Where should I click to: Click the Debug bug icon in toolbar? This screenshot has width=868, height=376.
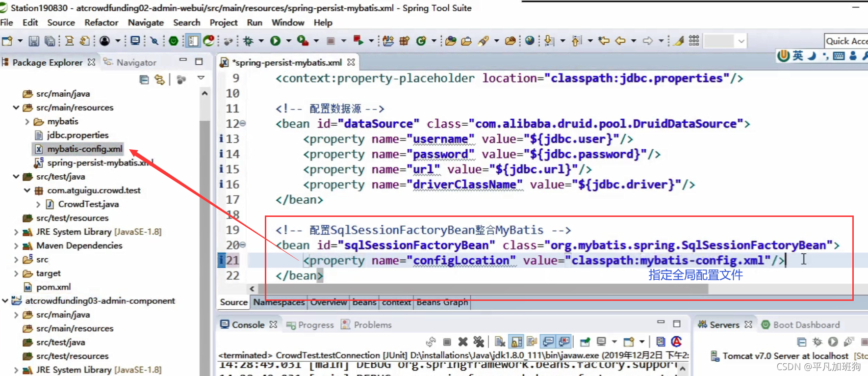tap(249, 41)
